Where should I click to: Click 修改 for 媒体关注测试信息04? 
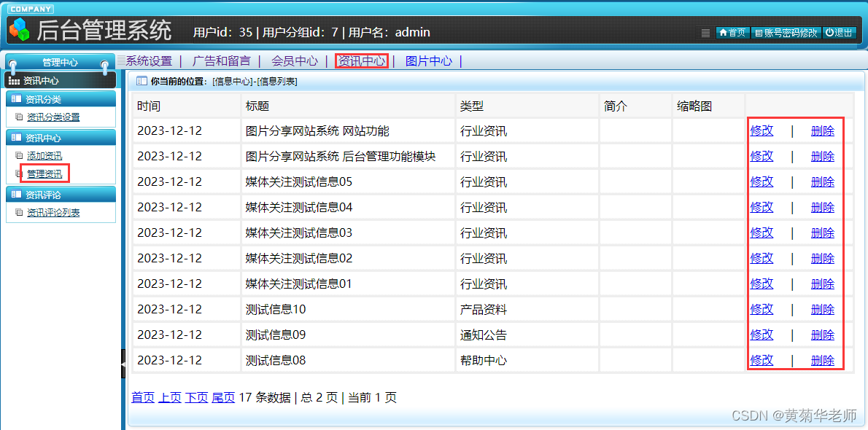[x=762, y=208]
